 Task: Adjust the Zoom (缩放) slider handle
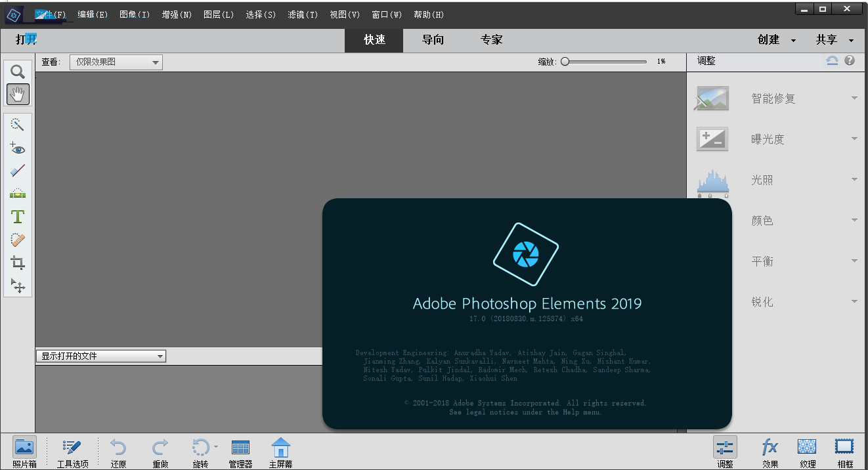(x=565, y=61)
